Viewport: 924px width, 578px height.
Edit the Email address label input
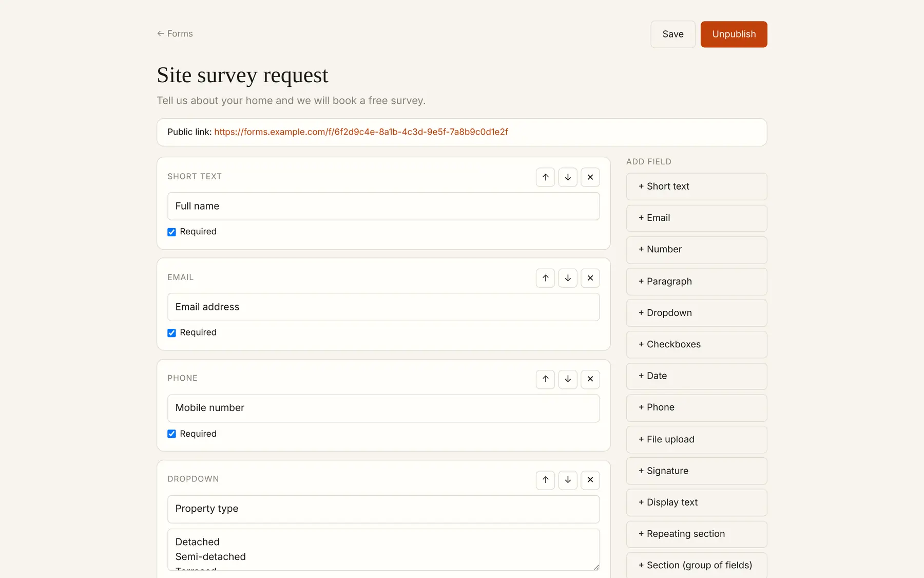[383, 307]
